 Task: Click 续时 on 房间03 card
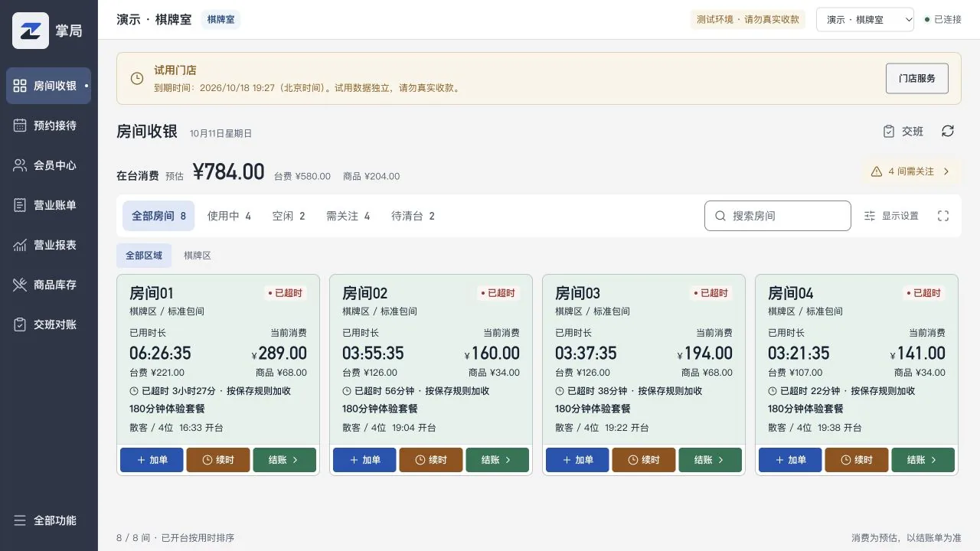pyautogui.click(x=645, y=460)
